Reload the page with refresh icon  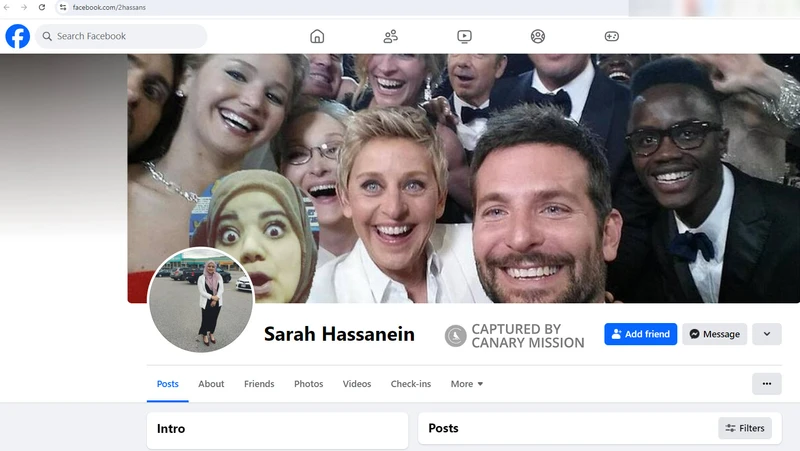[x=42, y=7]
